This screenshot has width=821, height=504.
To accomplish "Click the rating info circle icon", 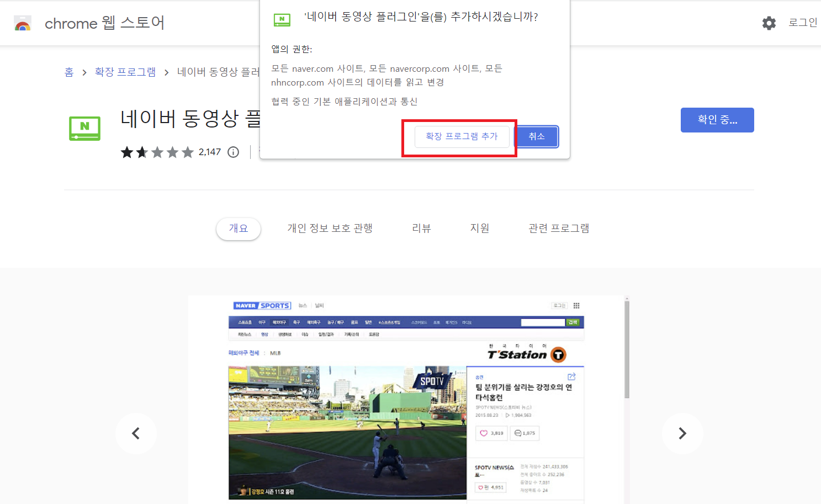I will coord(234,152).
